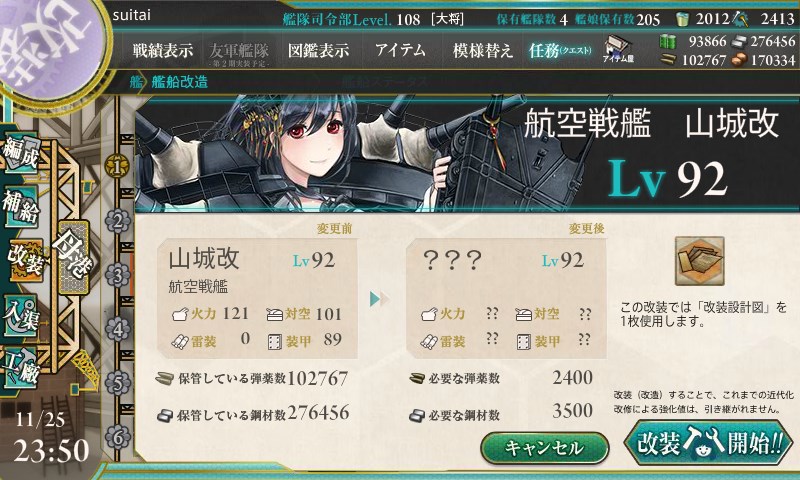Switch to fleet number 4 marker
The width and height of the screenshot is (800, 480).
coord(117,329)
